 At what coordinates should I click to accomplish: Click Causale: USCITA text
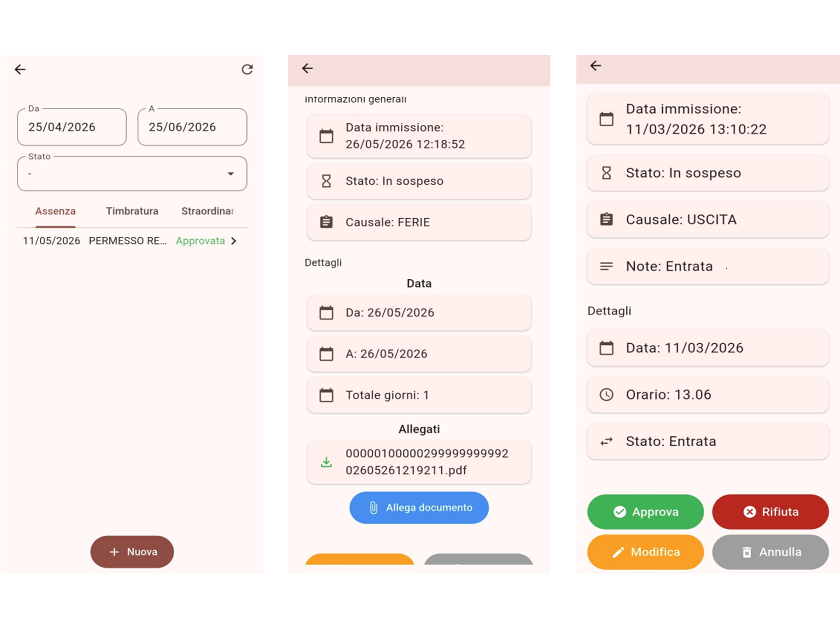(x=681, y=220)
